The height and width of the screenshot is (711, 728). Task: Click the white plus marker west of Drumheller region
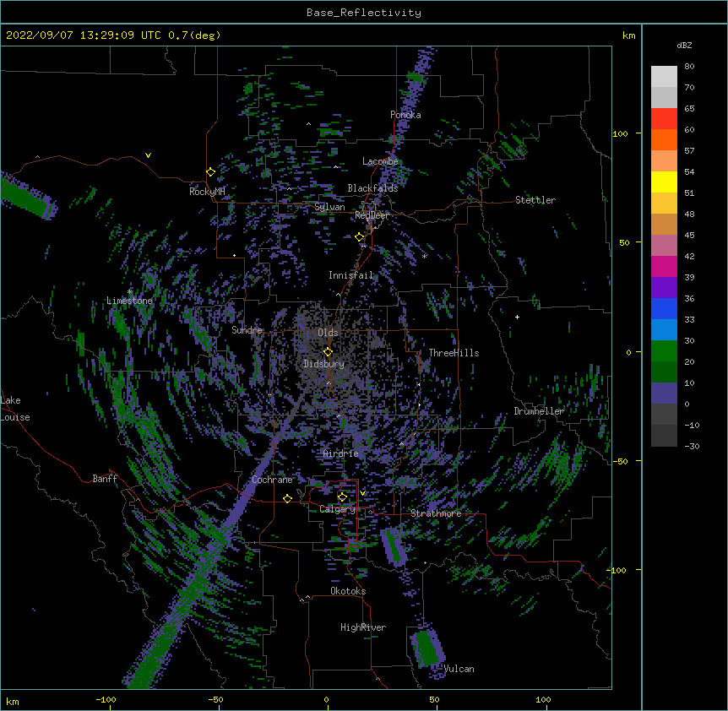tap(517, 317)
